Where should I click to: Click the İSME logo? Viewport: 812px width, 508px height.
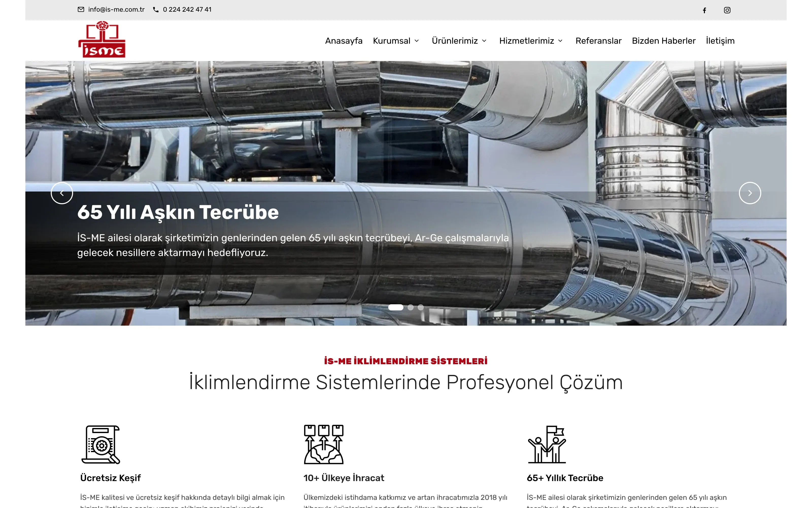pyautogui.click(x=102, y=39)
